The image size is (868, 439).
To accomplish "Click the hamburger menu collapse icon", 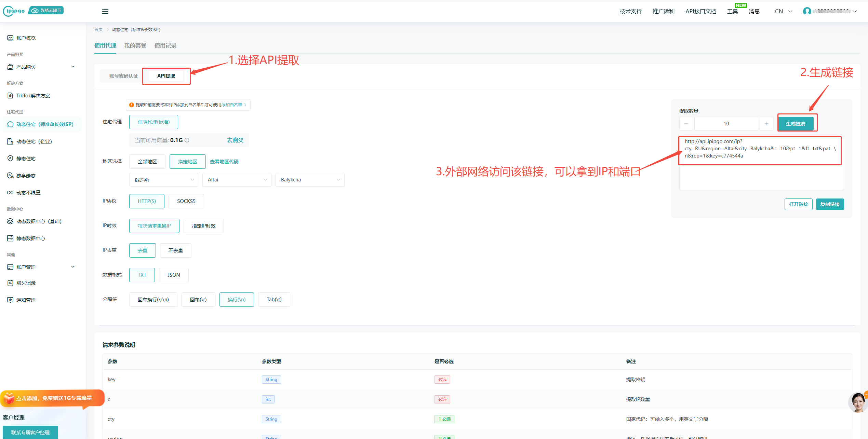I will [x=105, y=11].
